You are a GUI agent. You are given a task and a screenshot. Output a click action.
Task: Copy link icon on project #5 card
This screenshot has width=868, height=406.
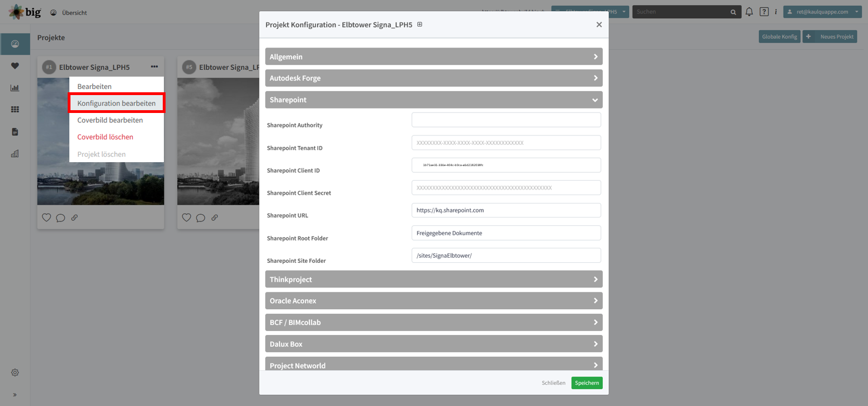click(215, 218)
